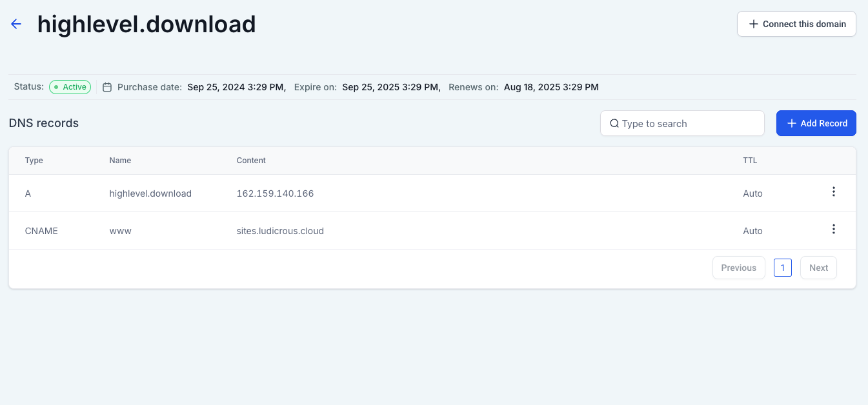This screenshot has width=868, height=405.
Task: Click expiry date Sep 25, 2025 3:29 PM
Action: 392,87
